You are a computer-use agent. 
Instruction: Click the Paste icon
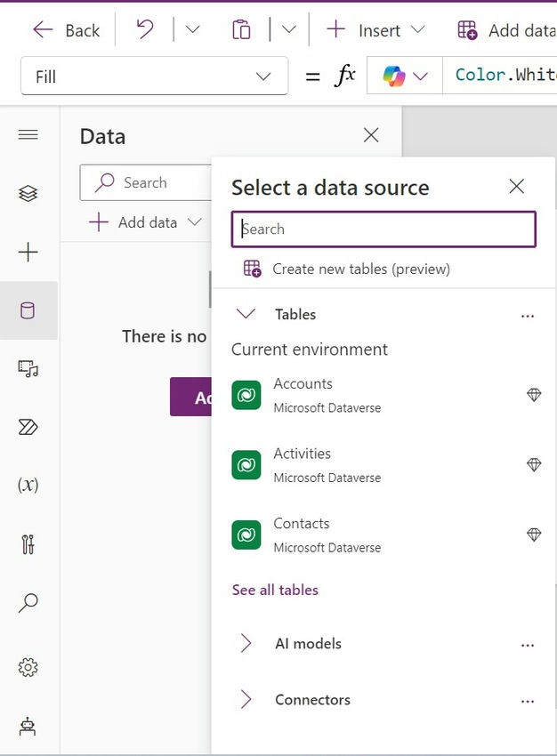(x=241, y=29)
